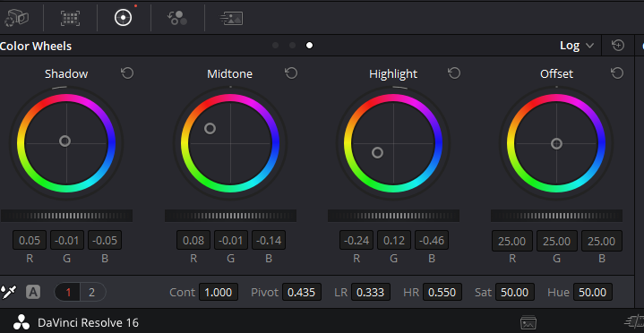The width and height of the screenshot is (644, 333).
Task: Click the Offset wheel label
Action: click(556, 74)
